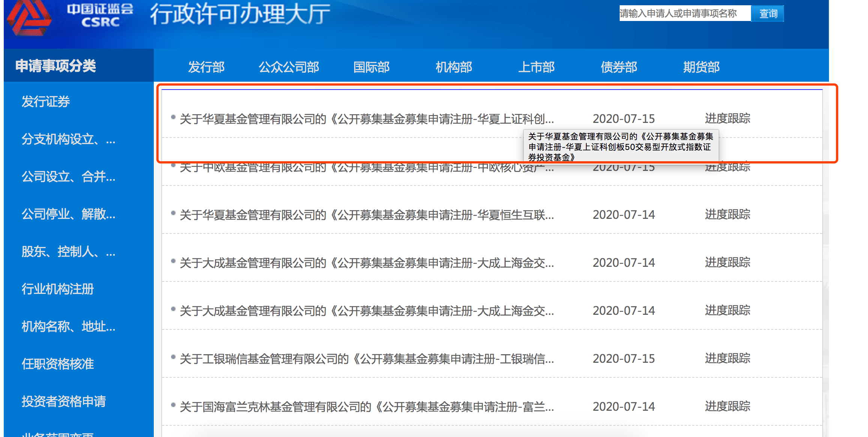Screen dimensions: 868x437
Task: Click the 2020-07-14 date in 华夏恒生互联 row
Action: pos(624,215)
